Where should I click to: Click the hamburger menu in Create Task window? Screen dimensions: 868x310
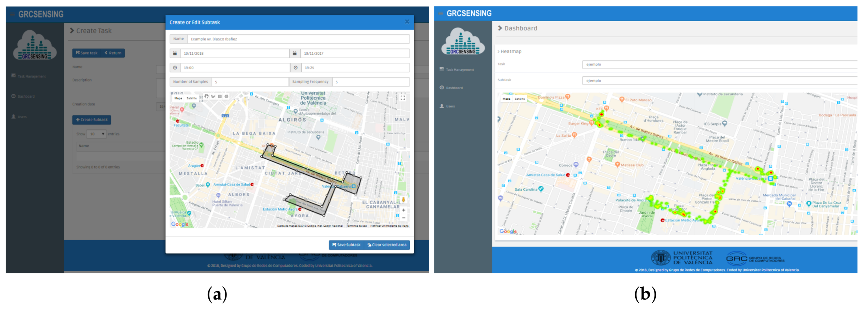pyautogui.click(x=13, y=15)
